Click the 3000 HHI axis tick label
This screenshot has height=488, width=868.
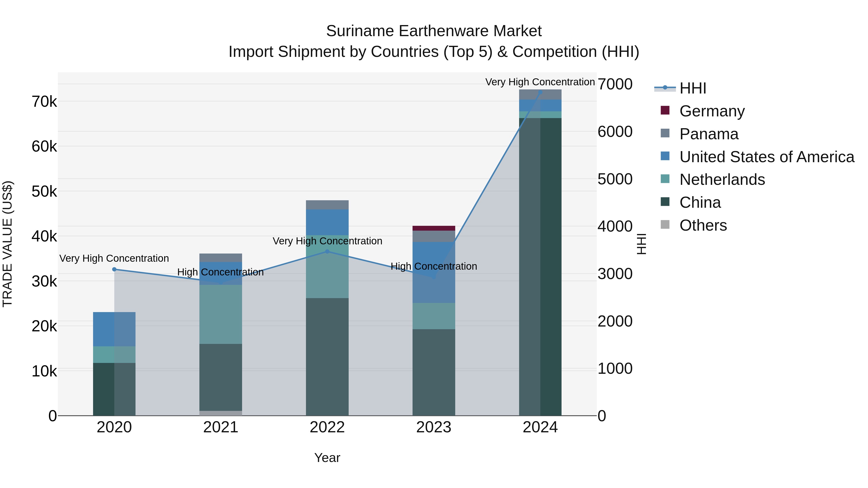pos(615,274)
